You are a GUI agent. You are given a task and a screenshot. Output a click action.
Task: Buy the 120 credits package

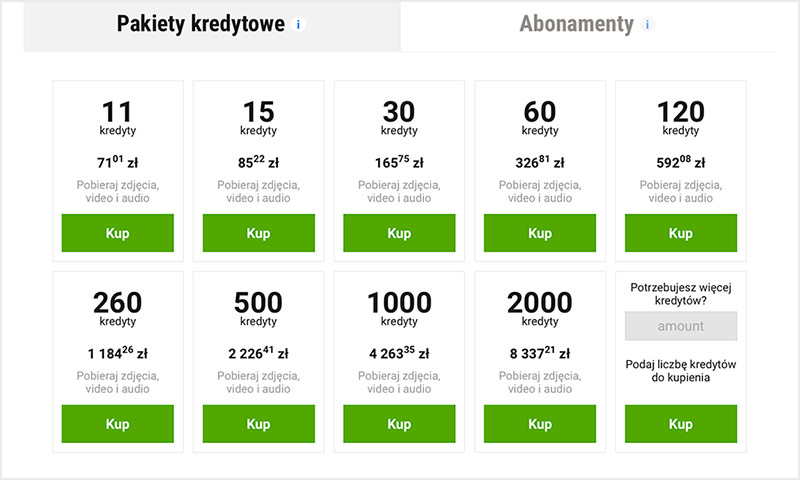coord(681,233)
